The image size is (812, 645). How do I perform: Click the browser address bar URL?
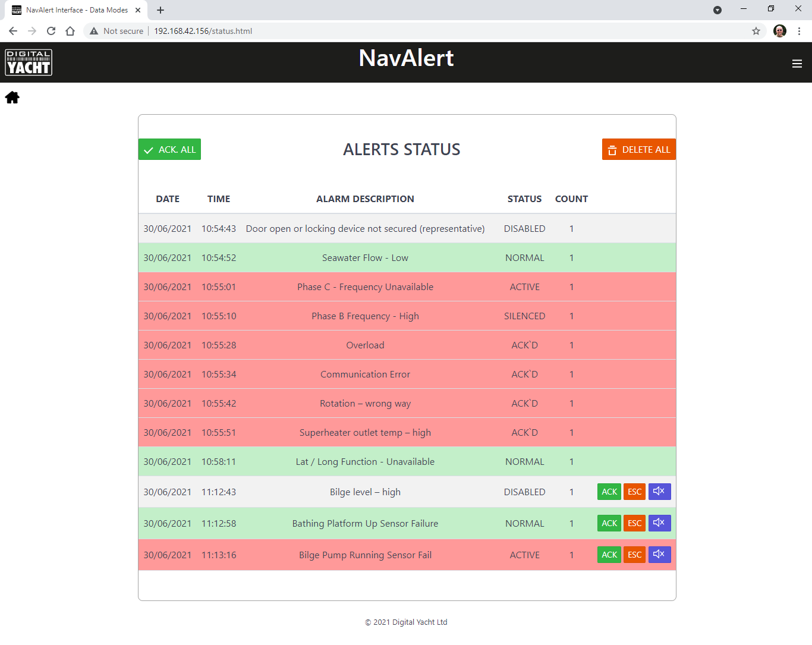[203, 31]
